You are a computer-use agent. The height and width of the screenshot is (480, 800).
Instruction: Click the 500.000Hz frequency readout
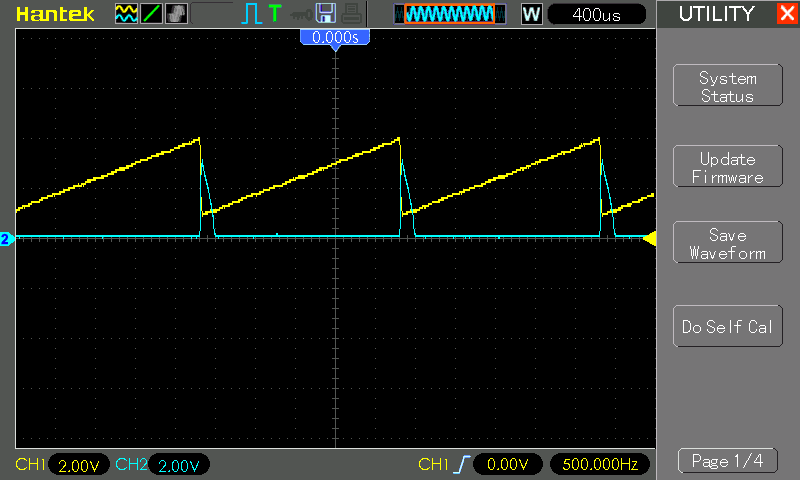(600, 464)
